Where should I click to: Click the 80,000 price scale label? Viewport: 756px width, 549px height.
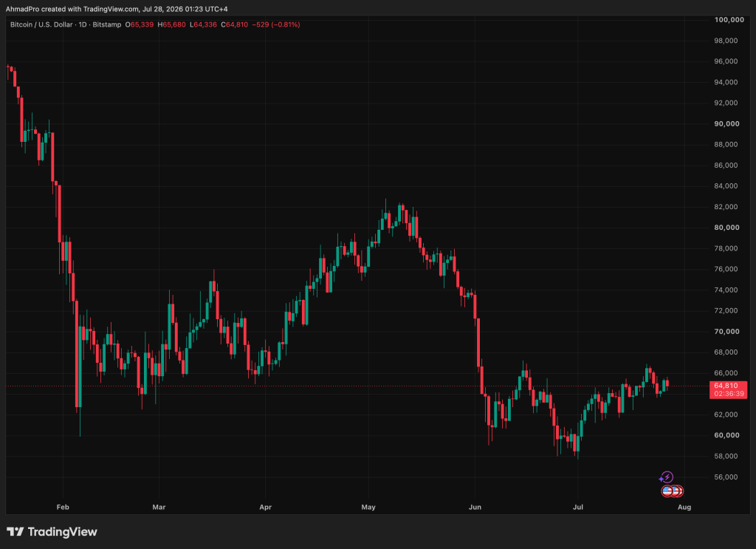point(726,228)
